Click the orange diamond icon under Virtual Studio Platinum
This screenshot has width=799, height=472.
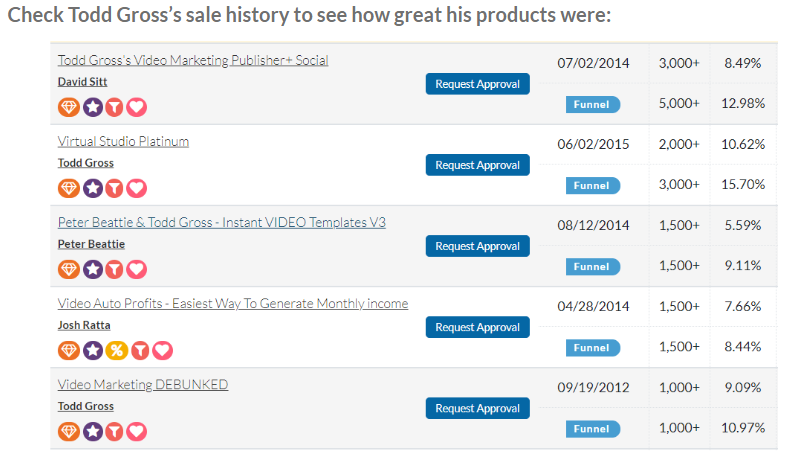[x=69, y=188]
